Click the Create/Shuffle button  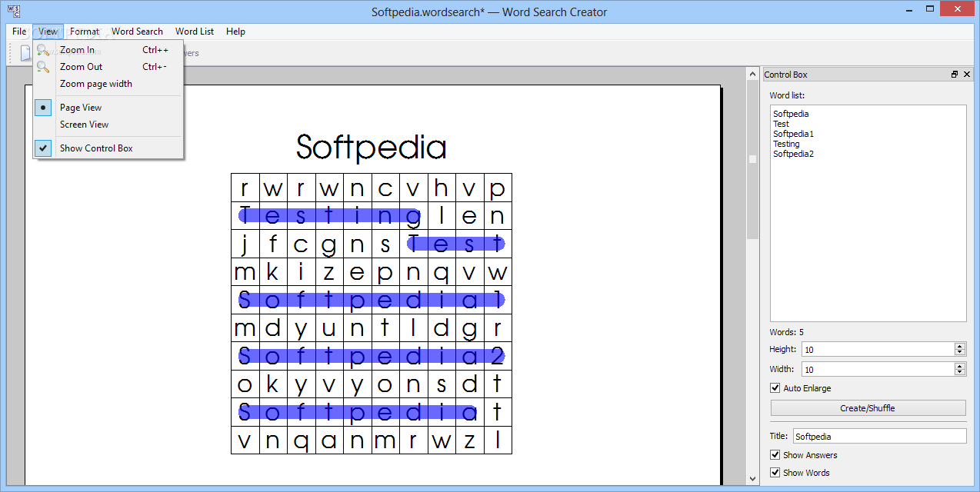point(868,408)
